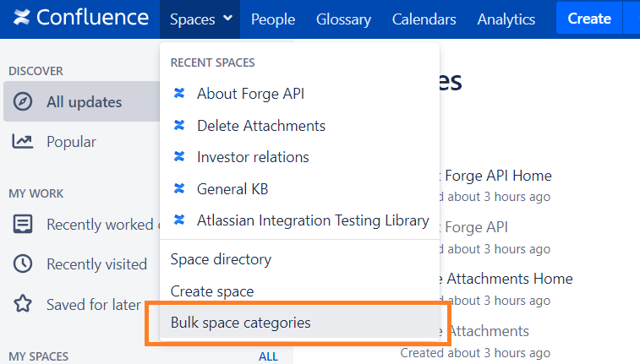Viewport: 640px width, 364px height.
Task: Click the Recently worked on document icon
Action: click(x=24, y=225)
